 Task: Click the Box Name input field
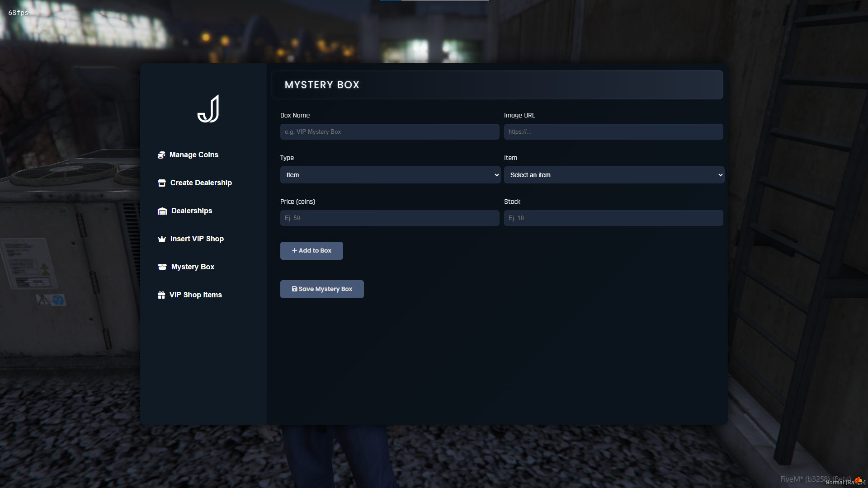point(390,131)
